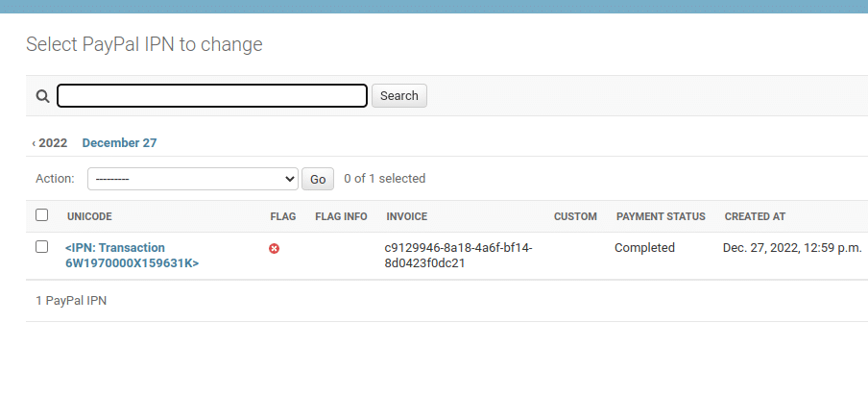Sort by the Payment Status column header
868x398 pixels.
pyautogui.click(x=661, y=216)
